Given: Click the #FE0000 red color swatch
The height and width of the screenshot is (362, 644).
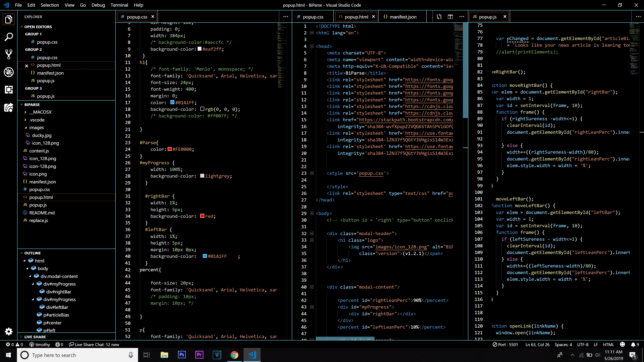Looking at the screenshot, I should 169,149.
